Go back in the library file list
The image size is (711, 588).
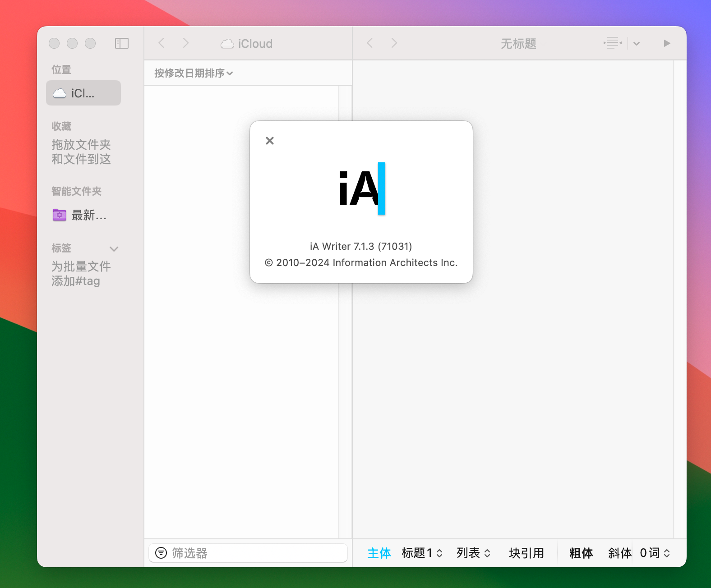[x=162, y=43]
